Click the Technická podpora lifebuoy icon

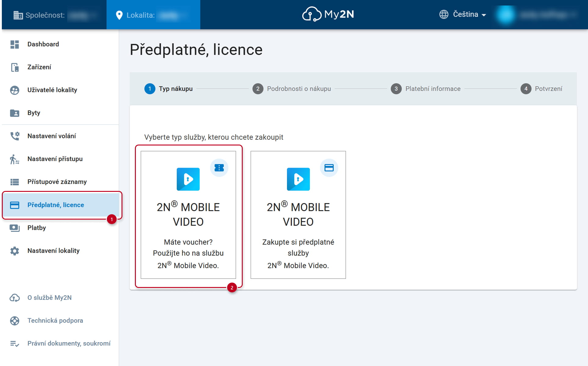click(x=15, y=321)
